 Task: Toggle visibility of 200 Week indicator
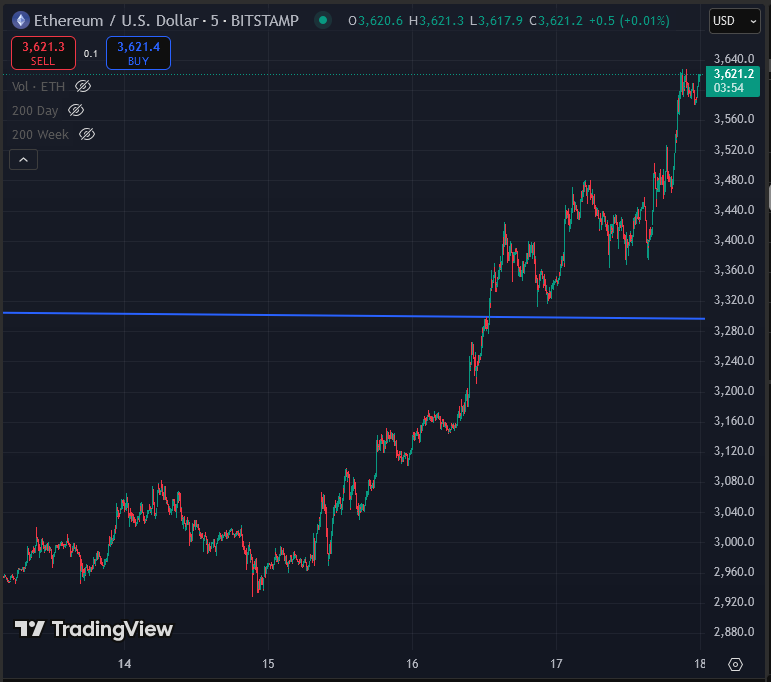pos(87,134)
